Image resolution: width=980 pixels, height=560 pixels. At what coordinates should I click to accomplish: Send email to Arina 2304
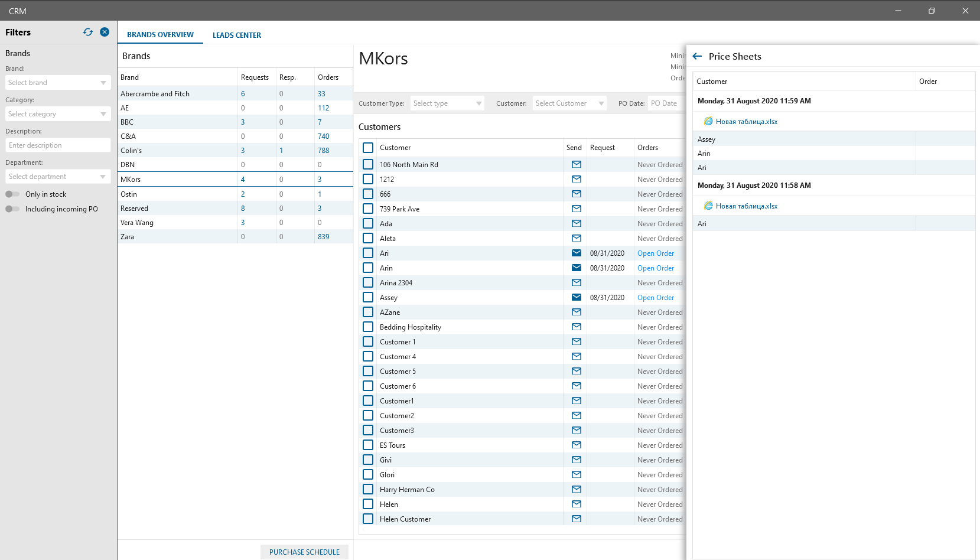[577, 282]
